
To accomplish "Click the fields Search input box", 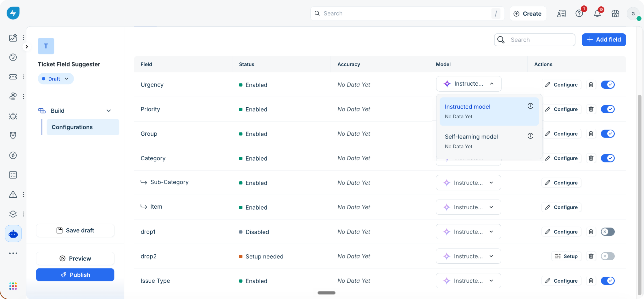I will (x=535, y=40).
